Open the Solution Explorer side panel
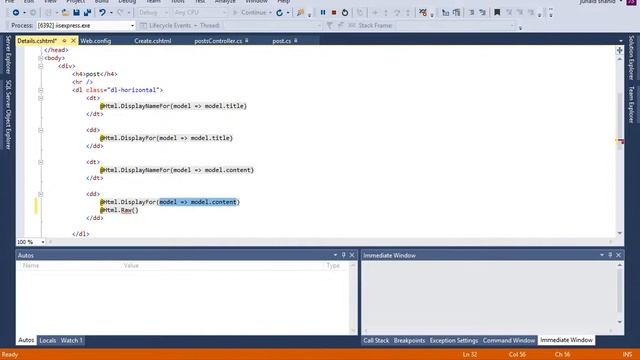Viewport: 640px width, 360px height. click(x=631, y=58)
